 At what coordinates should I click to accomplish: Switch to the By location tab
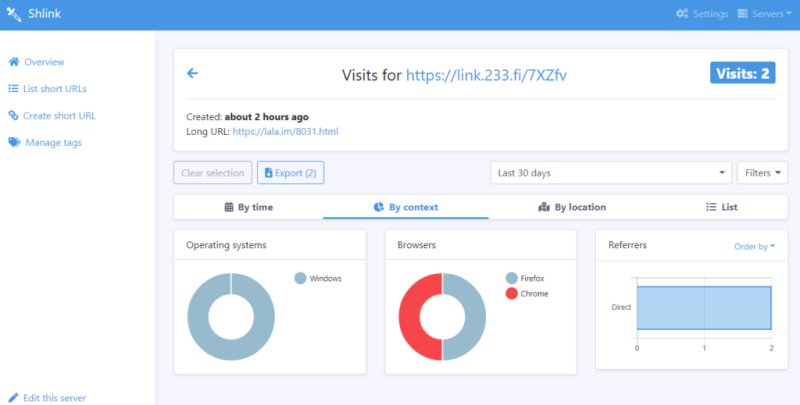pos(572,207)
